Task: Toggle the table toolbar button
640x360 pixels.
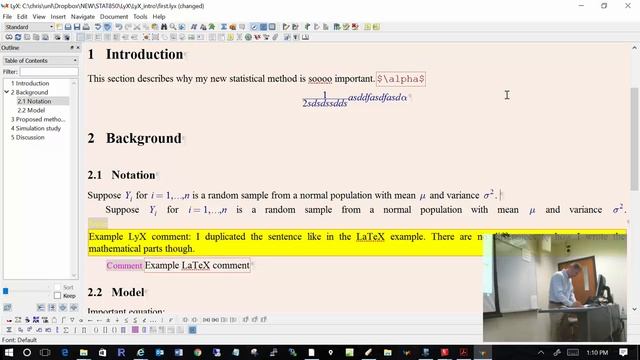Action: click(x=272, y=27)
